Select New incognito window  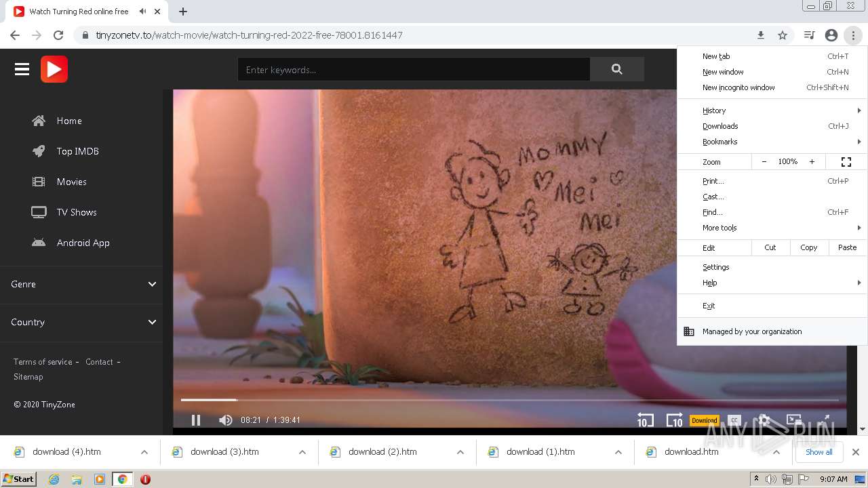[x=772, y=87]
